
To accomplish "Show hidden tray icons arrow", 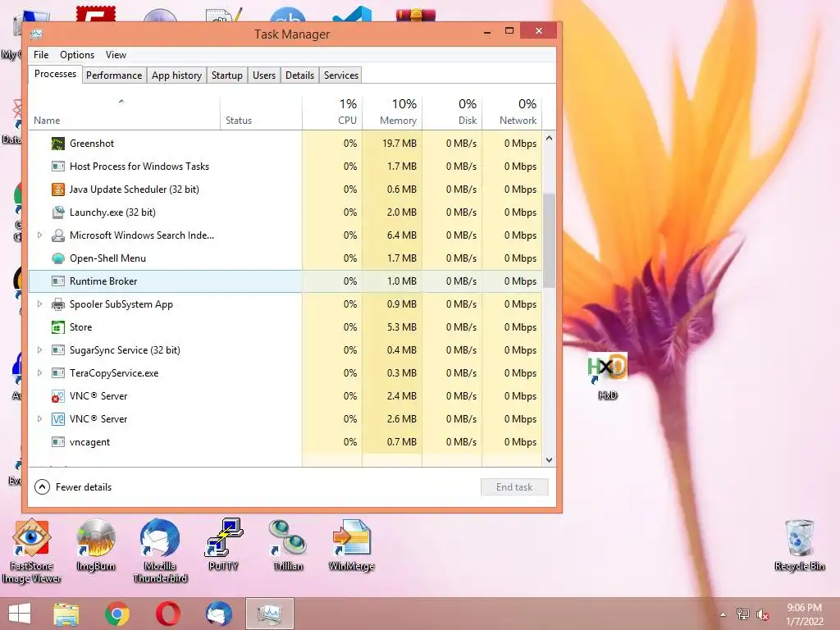I will 724,615.
